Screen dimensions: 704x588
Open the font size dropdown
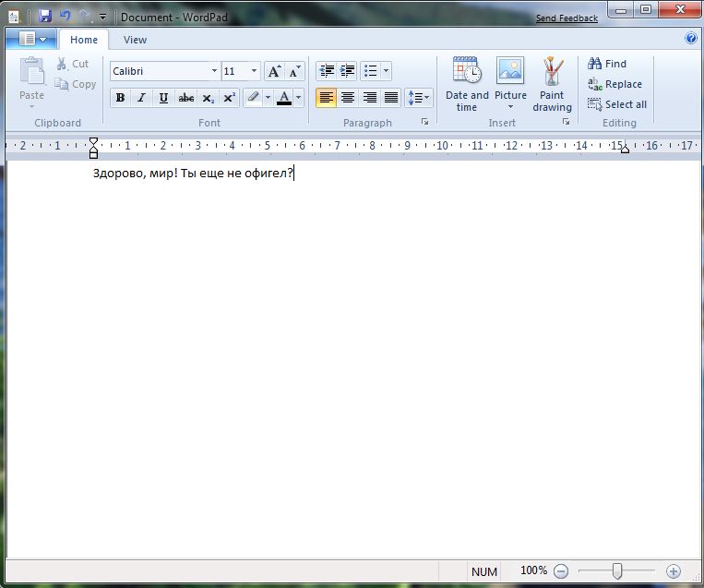(x=254, y=71)
